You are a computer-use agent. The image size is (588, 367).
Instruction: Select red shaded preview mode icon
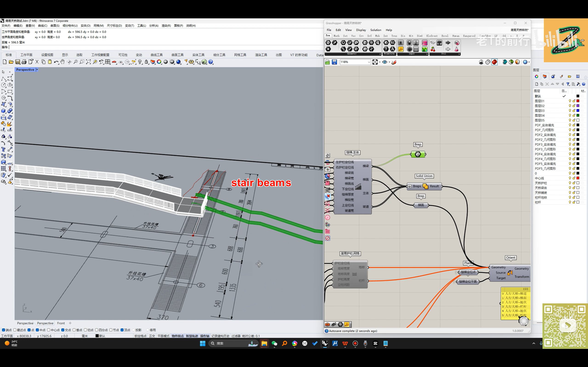(494, 62)
